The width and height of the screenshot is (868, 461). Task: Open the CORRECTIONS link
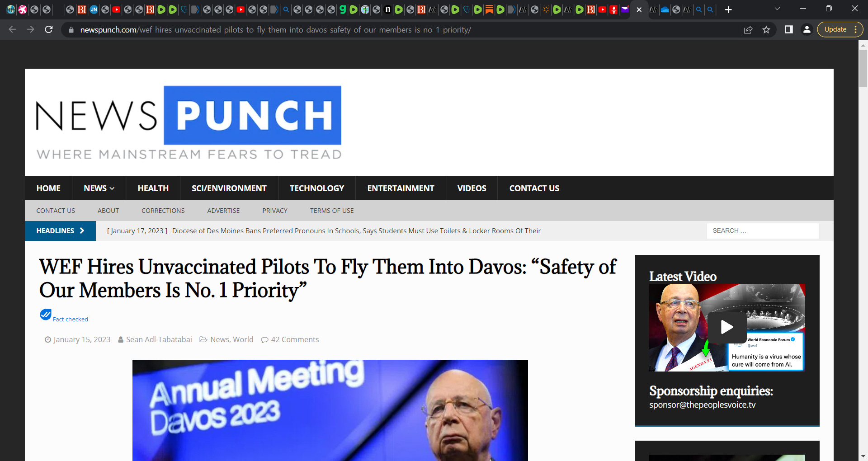click(163, 211)
